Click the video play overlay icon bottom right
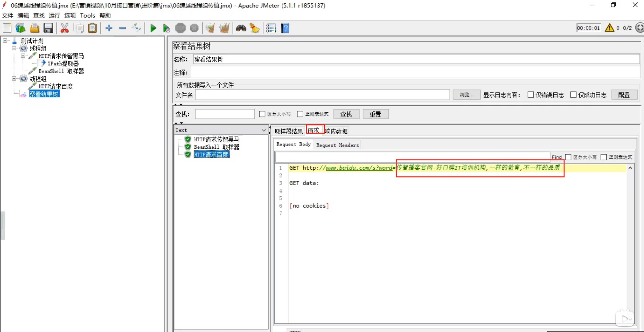 625,318
